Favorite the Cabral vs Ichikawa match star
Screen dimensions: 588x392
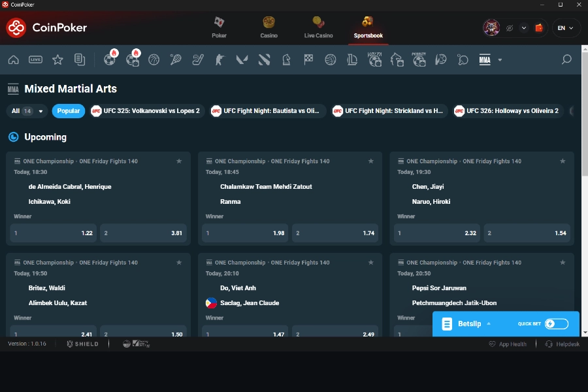[x=179, y=161]
